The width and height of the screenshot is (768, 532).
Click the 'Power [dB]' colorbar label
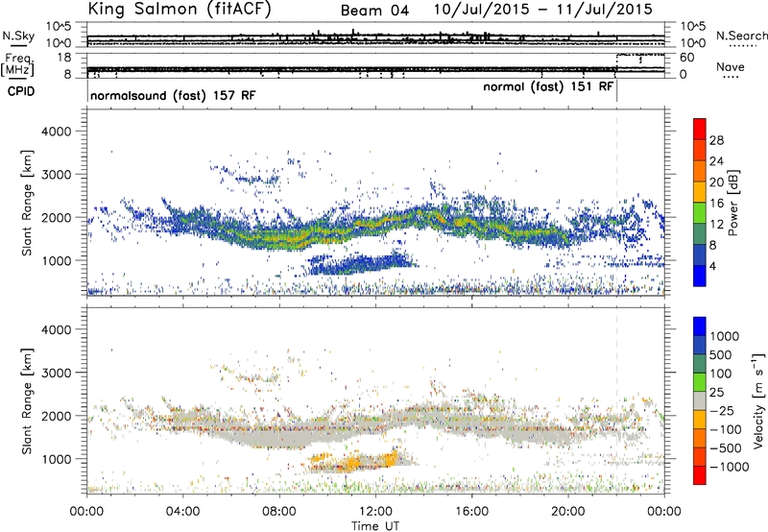[x=732, y=203]
